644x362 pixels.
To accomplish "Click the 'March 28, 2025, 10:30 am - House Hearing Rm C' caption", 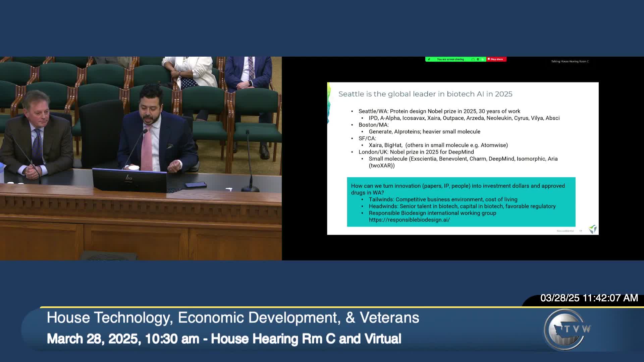I will click(224, 339).
